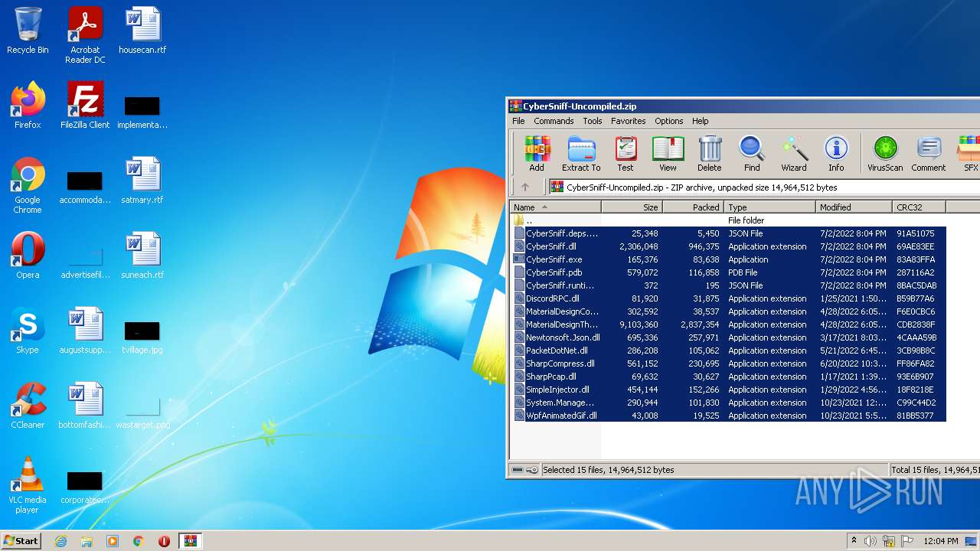This screenshot has width=980, height=551.
Task: Select SimpleInjector.dll file row
Action: pyautogui.click(x=730, y=390)
